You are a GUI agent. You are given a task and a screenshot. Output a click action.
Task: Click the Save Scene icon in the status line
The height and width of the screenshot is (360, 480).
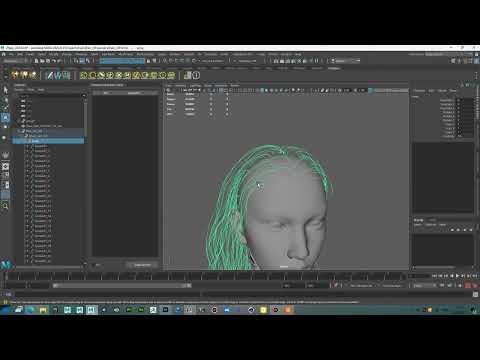tap(48, 61)
